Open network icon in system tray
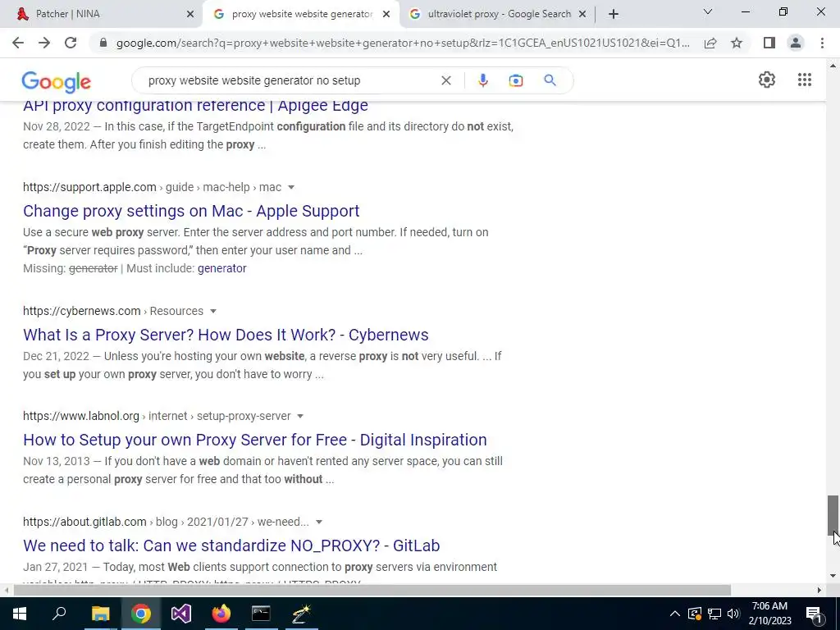The width and height of the screenshot is (840, 630). tap(714, 614)
